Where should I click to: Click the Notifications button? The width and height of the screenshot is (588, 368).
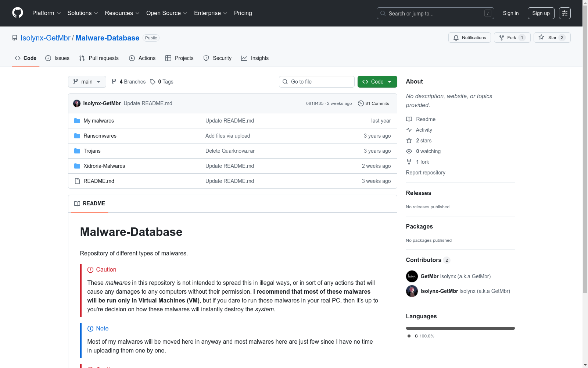tap(470, 38)
